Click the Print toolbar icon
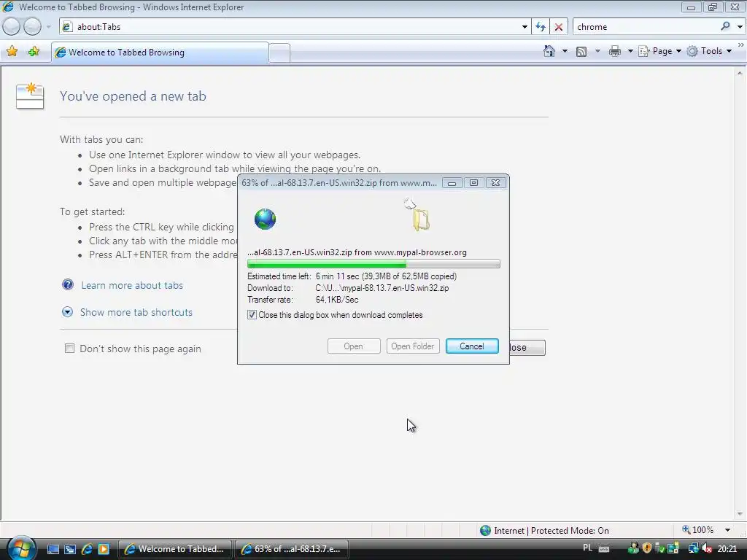The image size is (747, 560). coord(615,51)
